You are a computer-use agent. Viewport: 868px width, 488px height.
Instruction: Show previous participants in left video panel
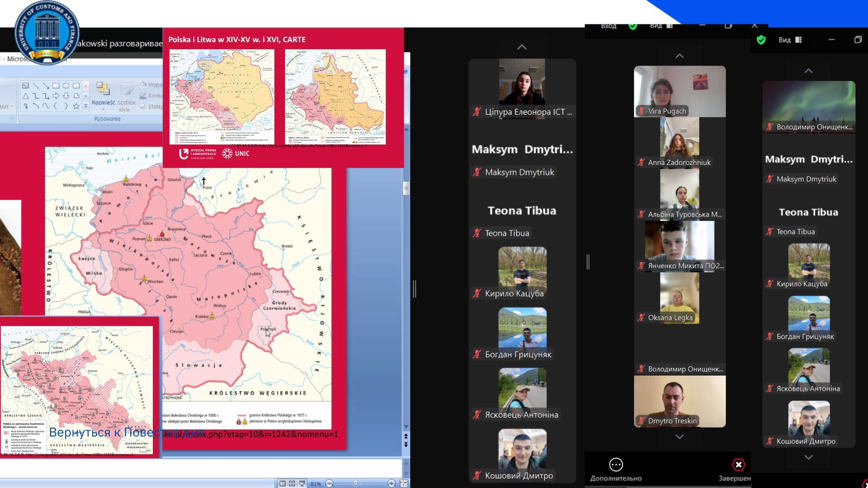click(522, 47)
